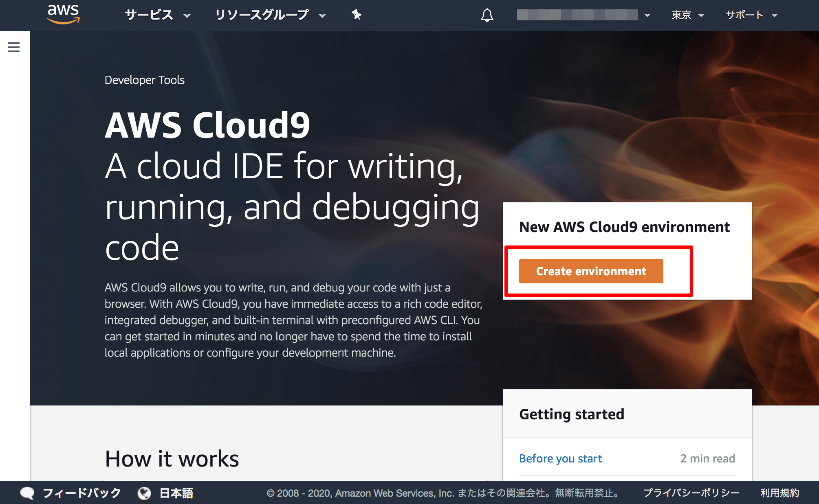The height and width of the screenshot is (504, 819).
Task: Open the notifications bell
Action: pos(487,15)
